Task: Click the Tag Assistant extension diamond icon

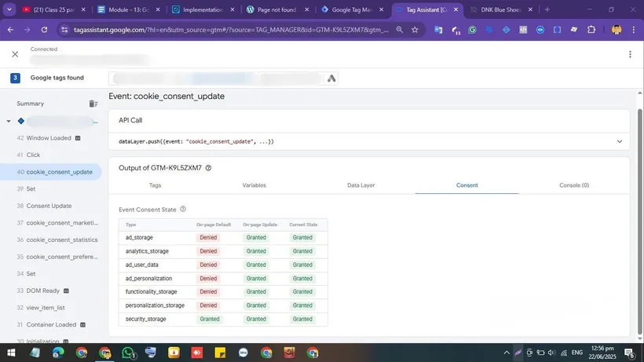Action: [x=506, y=30]
